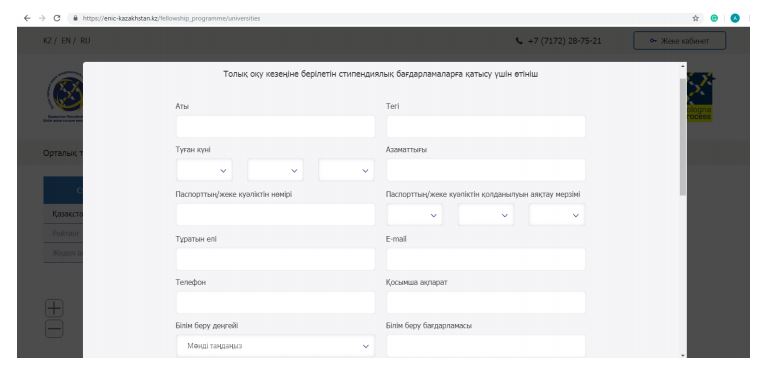Click the Тұратын елі country field
This screenshot has height=365, width=764.
point(275,259)
